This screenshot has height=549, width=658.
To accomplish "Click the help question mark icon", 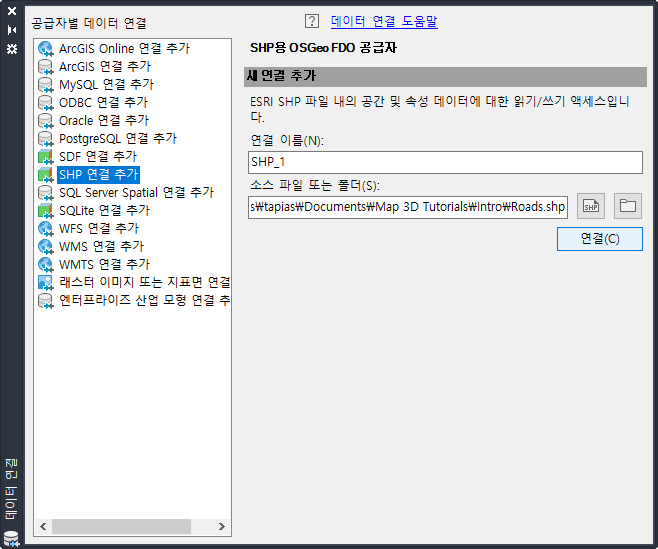I will (x=312, y=21).
